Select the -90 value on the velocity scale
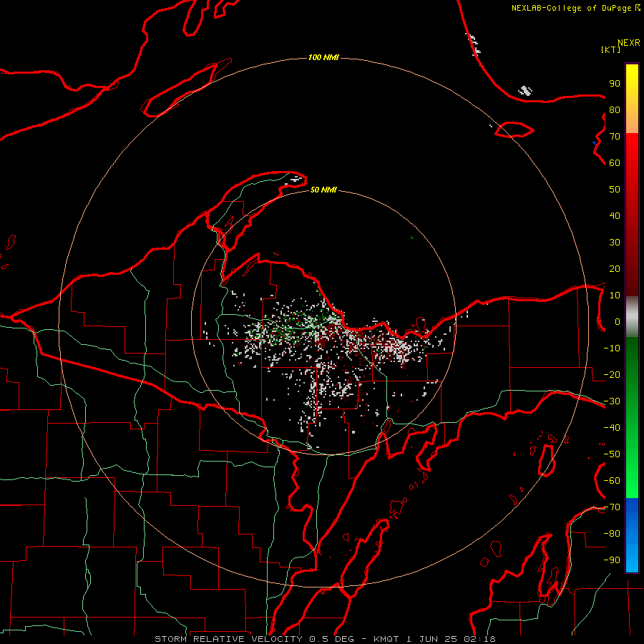The height and width of the screenshot is (644, 644). 612,560
